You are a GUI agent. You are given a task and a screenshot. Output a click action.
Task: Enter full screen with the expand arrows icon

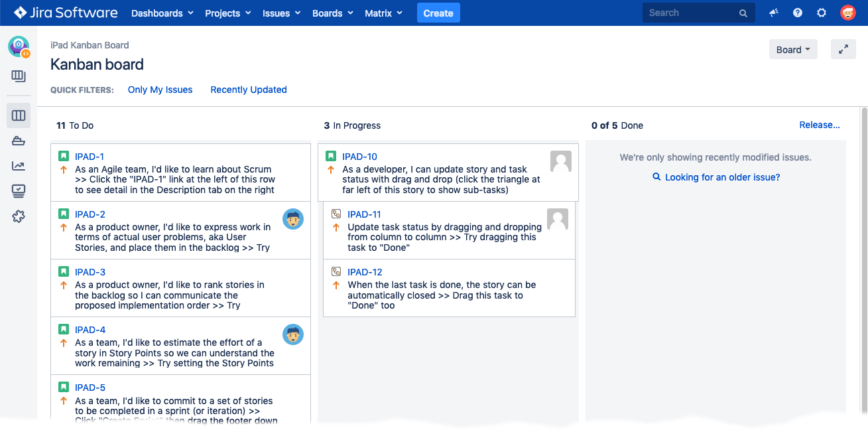(x=843, y=50)
